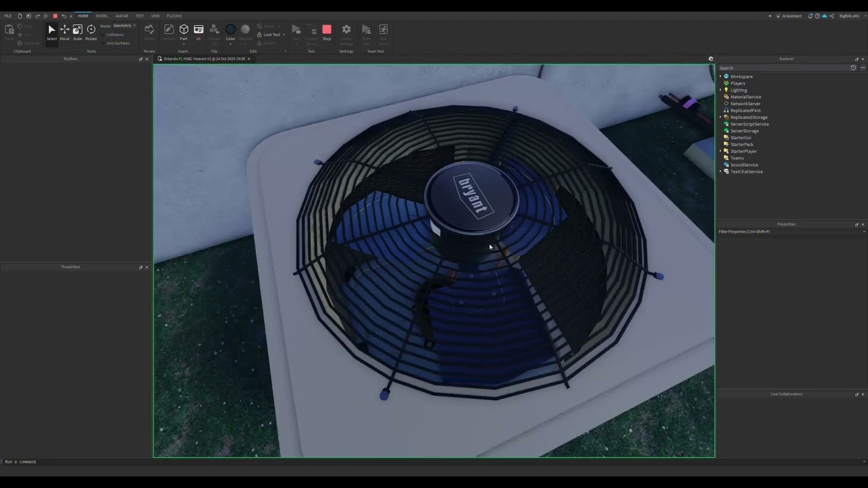This screenshot has width=868, height=488.
Task: Click the Stop test button
Action: coord(327,32)
